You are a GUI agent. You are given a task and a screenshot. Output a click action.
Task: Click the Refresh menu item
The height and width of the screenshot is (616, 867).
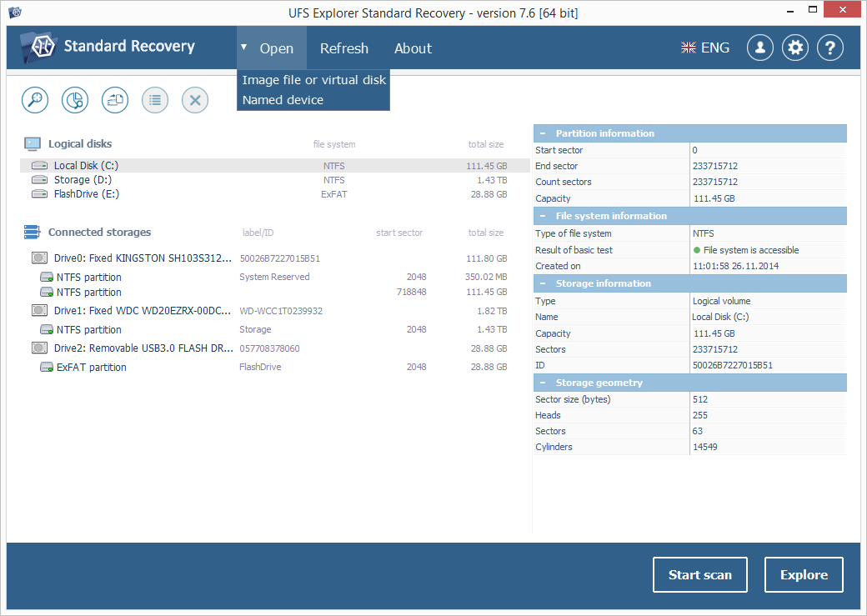[344, 48]
